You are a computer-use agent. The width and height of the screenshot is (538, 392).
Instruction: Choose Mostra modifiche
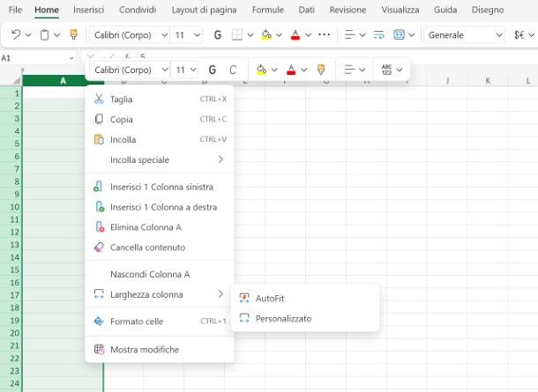pos(160,350)
